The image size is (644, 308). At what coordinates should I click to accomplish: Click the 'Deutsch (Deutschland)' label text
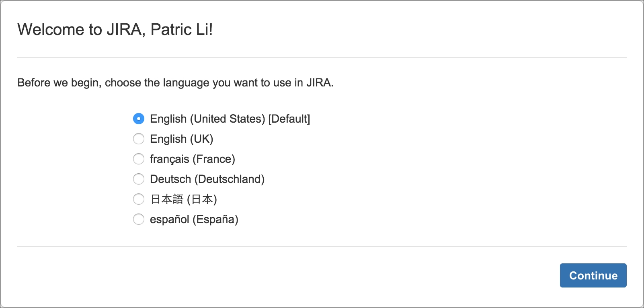(207, 179)
